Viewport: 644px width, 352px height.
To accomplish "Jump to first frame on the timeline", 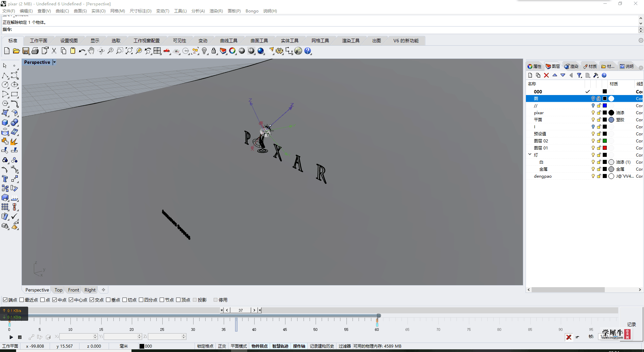I will coord(222,310).
